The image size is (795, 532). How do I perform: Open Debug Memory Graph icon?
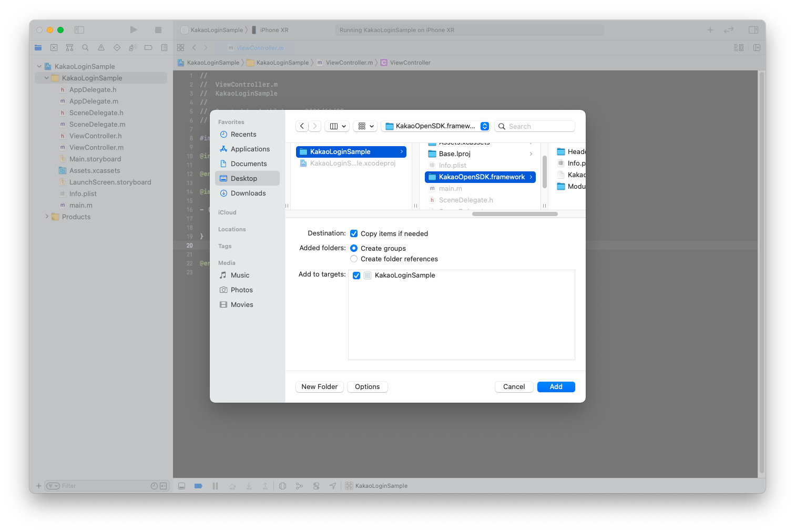point(299,486)
